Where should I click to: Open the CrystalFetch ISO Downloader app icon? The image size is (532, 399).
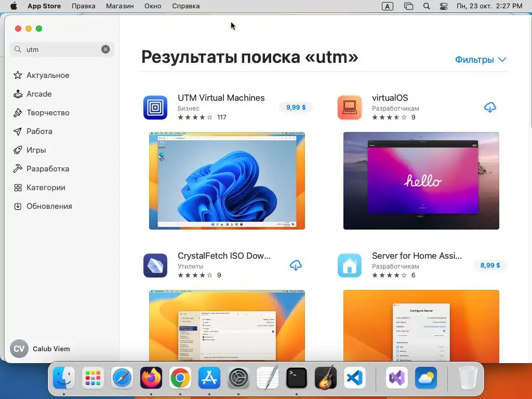[155, 265]
